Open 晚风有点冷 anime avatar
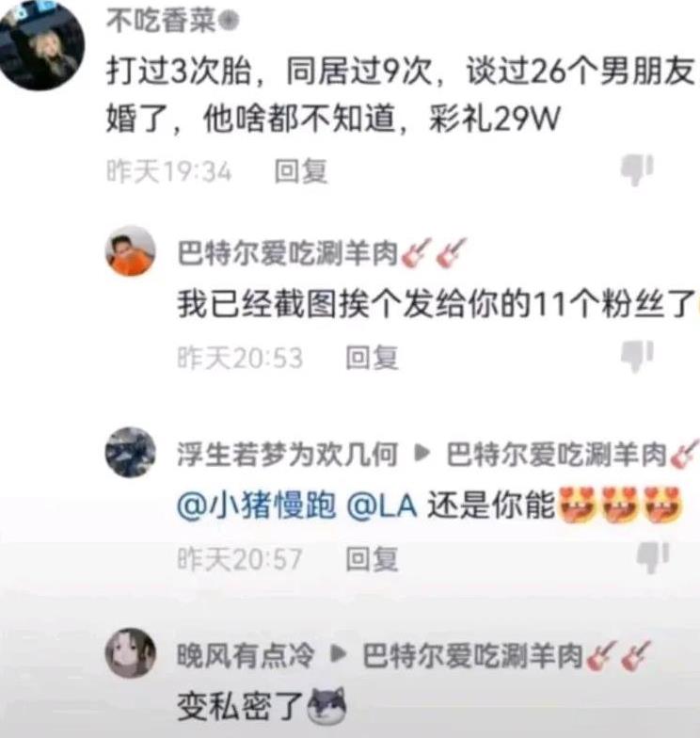Viewport: 700px width, 738px height. click(x=130, y=653)
